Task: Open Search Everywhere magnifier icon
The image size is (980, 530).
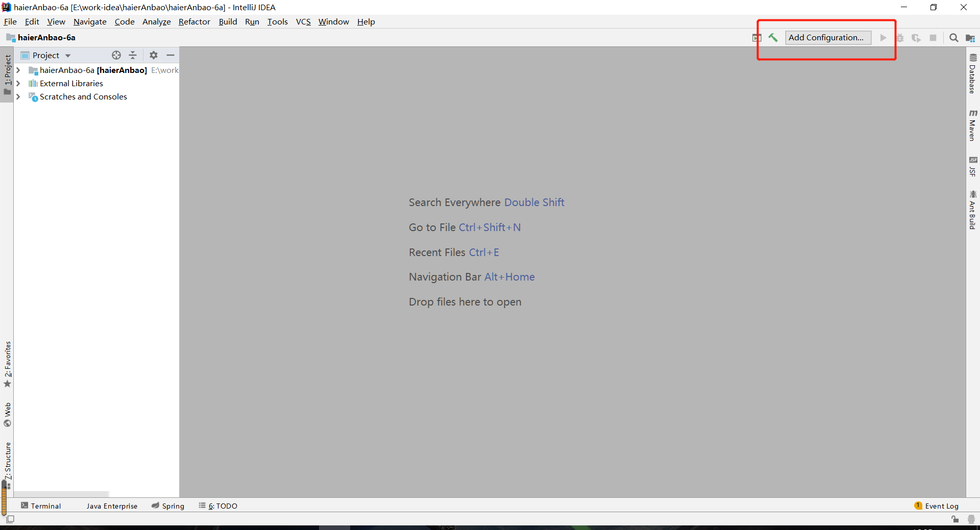Action: (953, 37)
